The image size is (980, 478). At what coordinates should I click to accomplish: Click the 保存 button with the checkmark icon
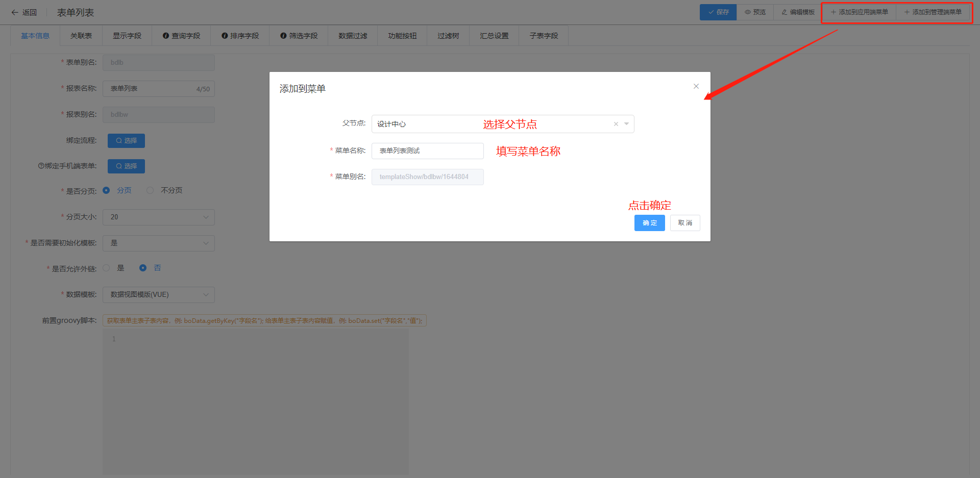[x=718, y=12]
